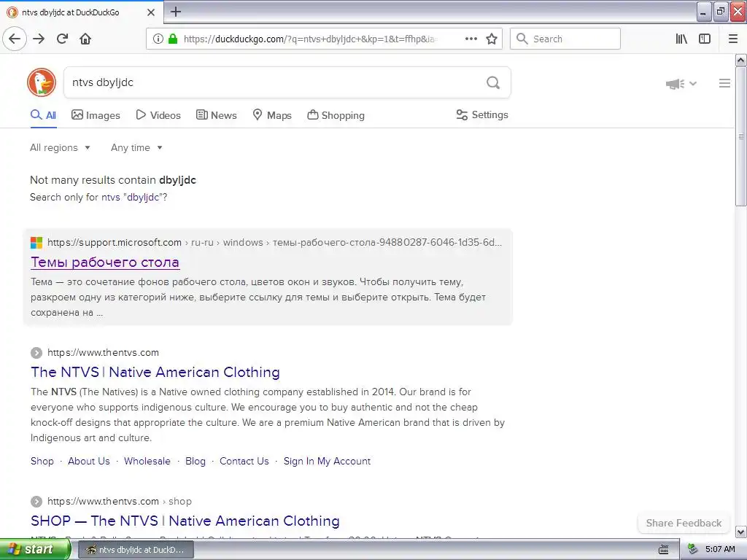This screenshot has width=747, height=560.
Task: Follow the Contact Us sitelink
Action: pos(244,461)
